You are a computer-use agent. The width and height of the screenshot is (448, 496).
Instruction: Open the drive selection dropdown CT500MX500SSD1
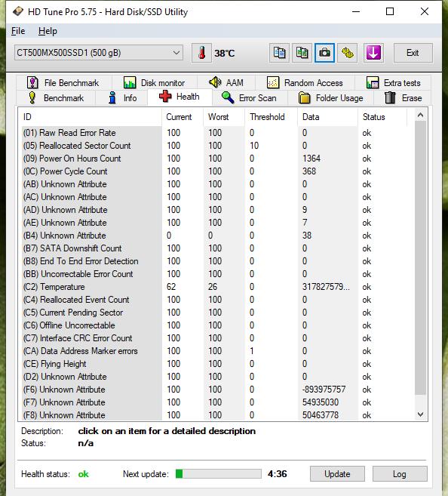point(98,53)
